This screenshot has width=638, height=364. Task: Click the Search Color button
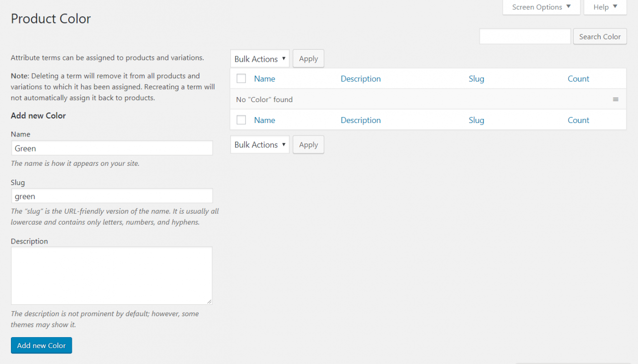tap(600, 36)
